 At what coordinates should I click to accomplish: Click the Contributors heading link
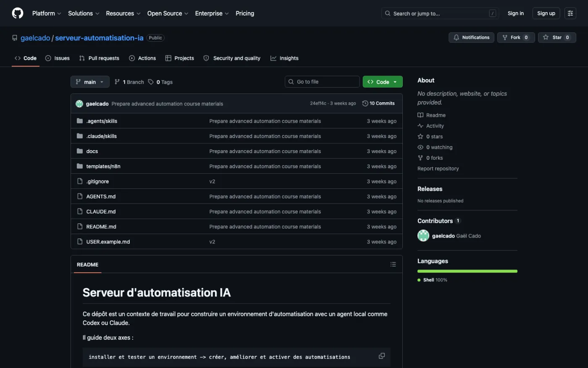[439, 221]
